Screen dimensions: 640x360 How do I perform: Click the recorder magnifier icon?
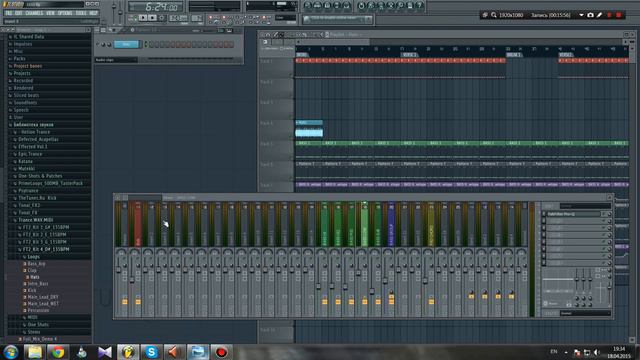tap(494, 15)
